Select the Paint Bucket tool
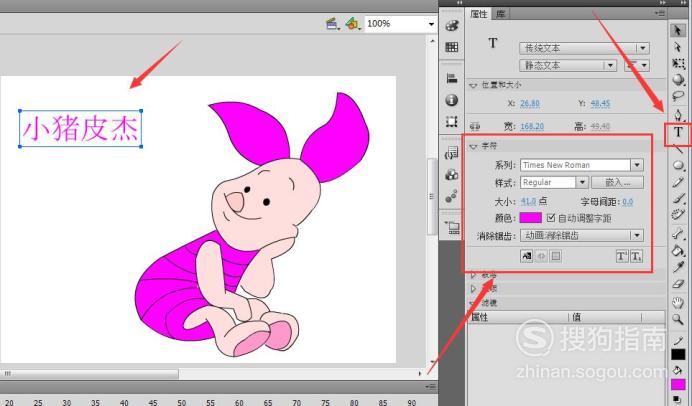Image resolution: width=692 pixels, height=406 pixels. coord(678,251)
